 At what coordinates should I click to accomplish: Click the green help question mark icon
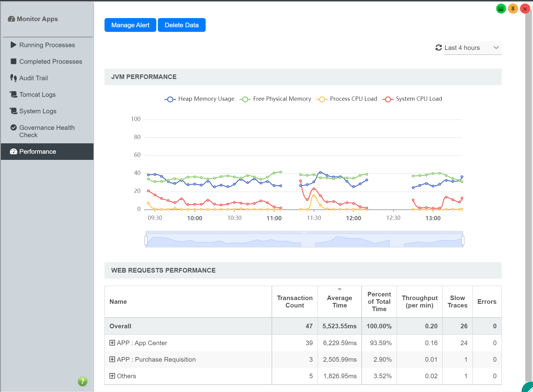point(82,381)
